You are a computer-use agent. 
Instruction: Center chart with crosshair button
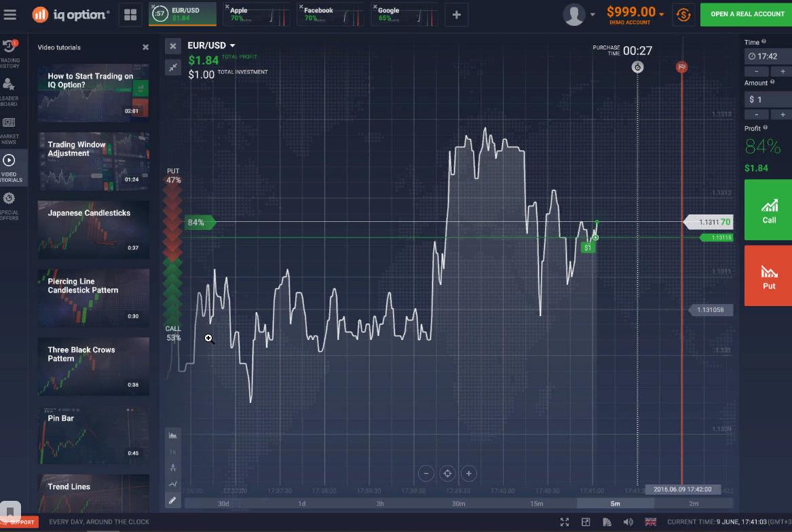[x=447, y=474]
